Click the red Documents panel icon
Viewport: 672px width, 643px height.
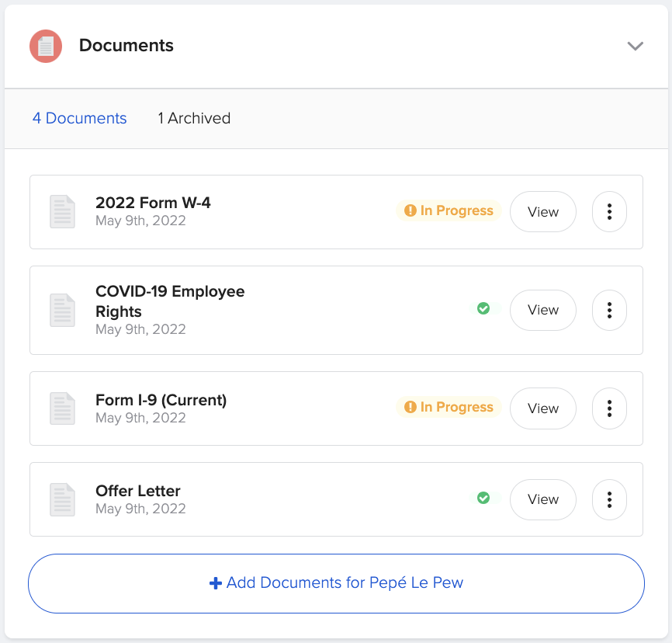(x=45, y=46)
